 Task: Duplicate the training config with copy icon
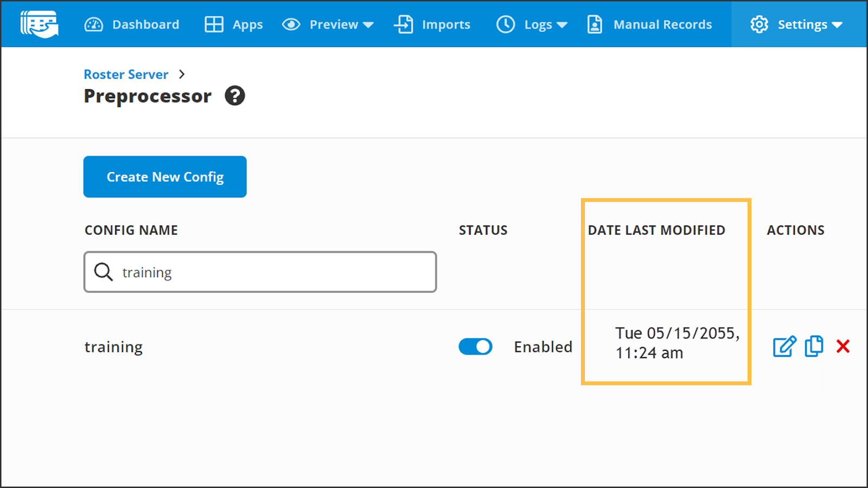(x=814, y=346)
